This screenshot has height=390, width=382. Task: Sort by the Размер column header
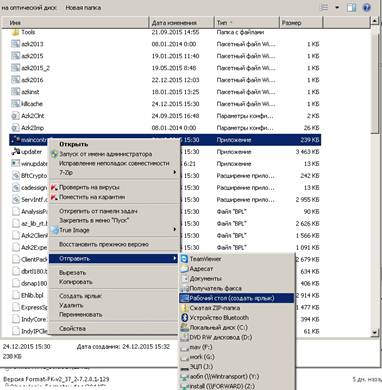pos(301,23)
